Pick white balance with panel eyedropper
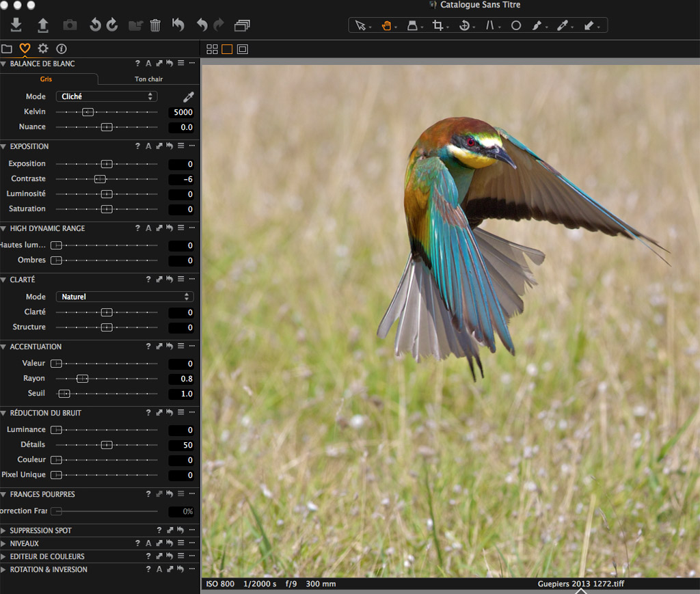This screenshot has width=700, height=594. click(x=189, y=97)
